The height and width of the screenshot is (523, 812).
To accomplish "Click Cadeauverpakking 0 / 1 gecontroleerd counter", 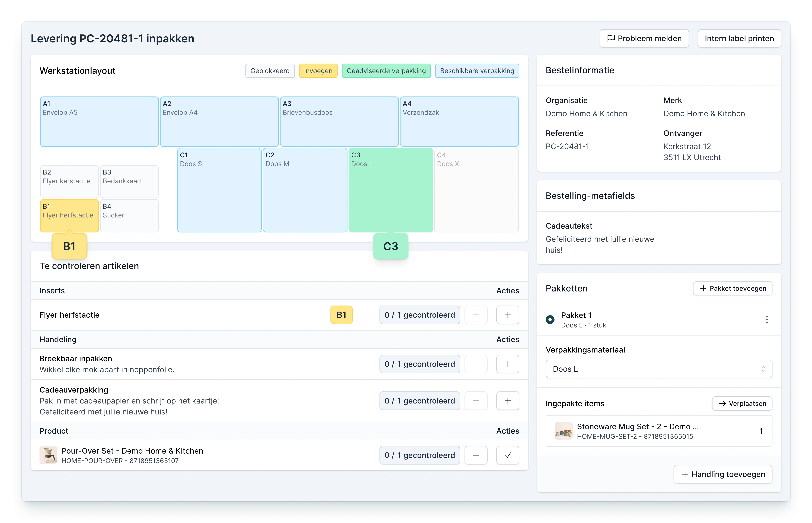I will click(419, 401).
